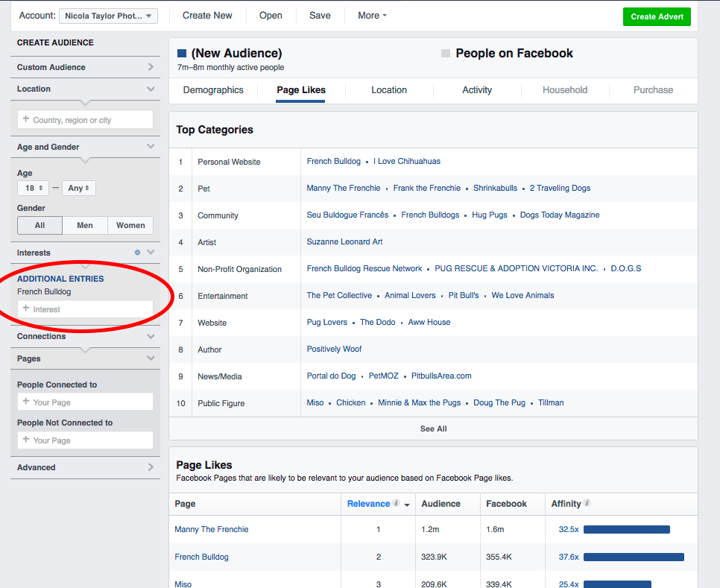The image size is (720, 588).
Task: Click the Interests settings gear icon
Action: click(137, 253)
